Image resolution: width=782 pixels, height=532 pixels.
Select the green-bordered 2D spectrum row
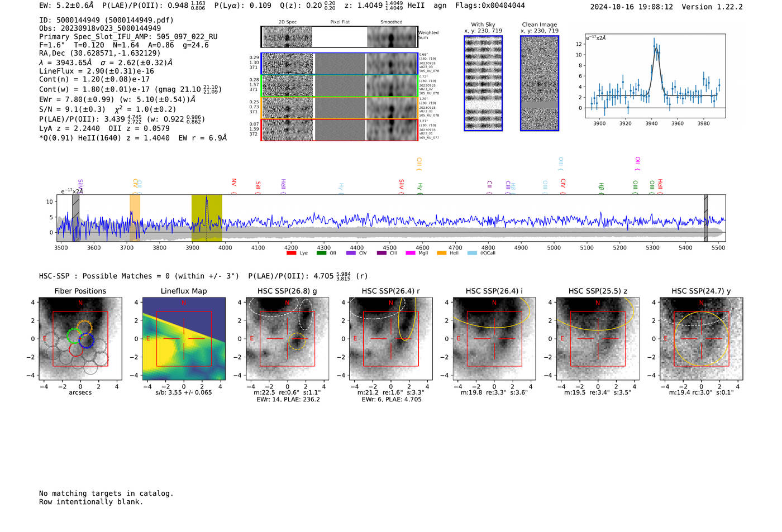click(339, 85)
